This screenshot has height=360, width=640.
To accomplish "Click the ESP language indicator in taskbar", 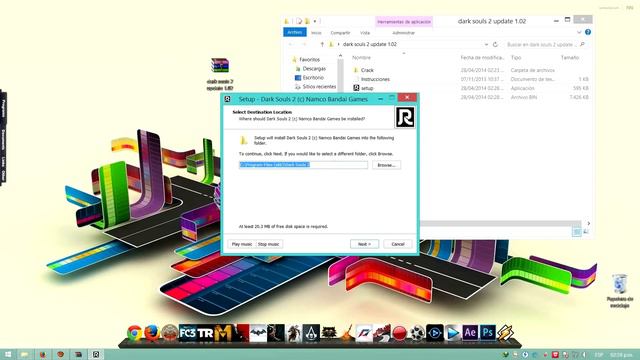I will [599, 355].
